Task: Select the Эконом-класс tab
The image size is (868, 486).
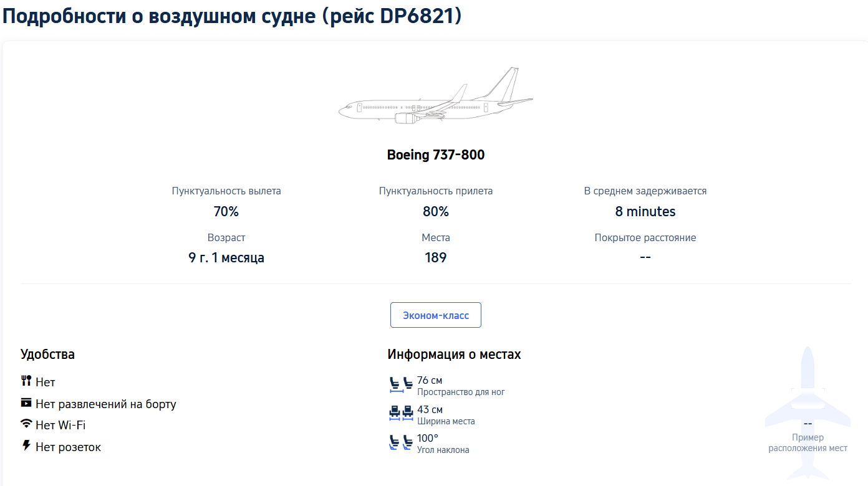Action: pos(435,315)
